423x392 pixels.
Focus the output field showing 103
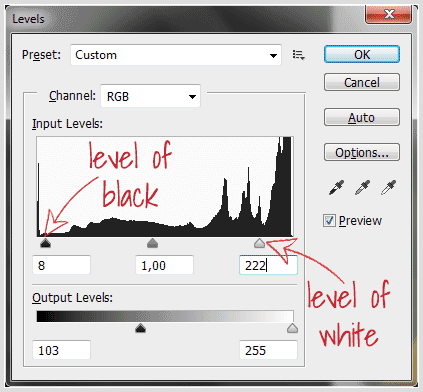coord(62,350)
